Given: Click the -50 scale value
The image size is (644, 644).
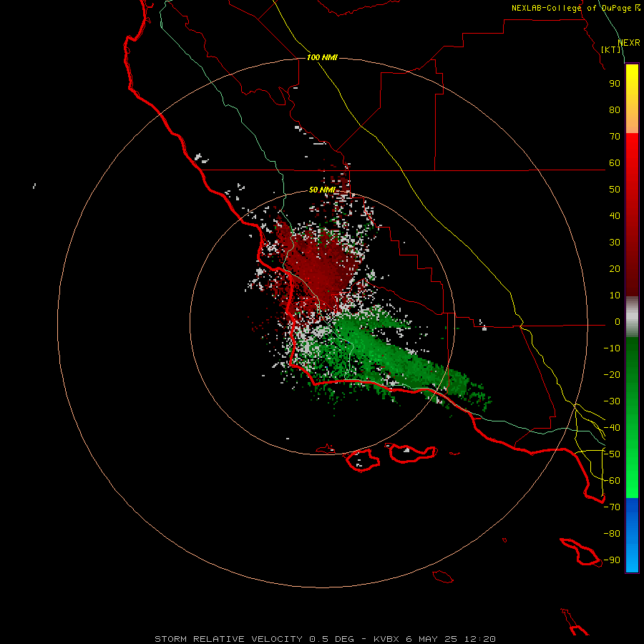Looking at the screenshot, I should (612, 454).
